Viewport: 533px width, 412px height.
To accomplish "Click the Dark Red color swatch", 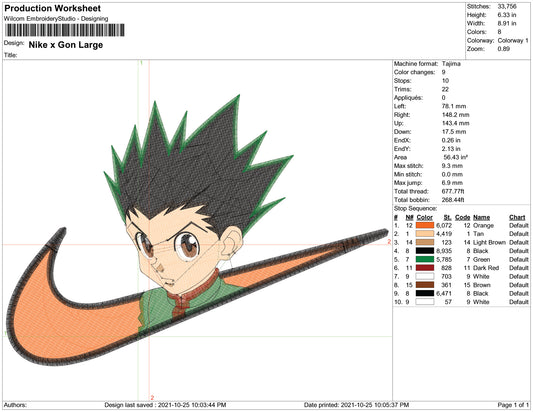I will 425,268.
